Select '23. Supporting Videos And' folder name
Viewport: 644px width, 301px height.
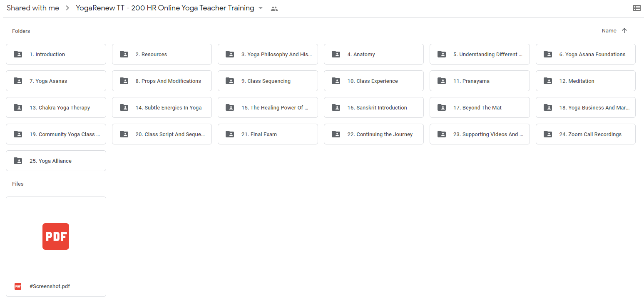click(488, 134)
